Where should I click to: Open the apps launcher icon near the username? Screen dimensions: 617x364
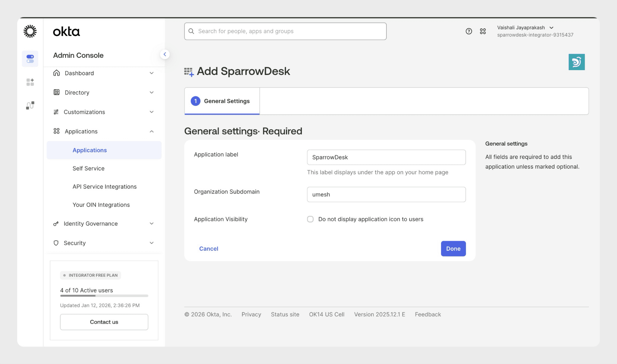coord(483,31)
